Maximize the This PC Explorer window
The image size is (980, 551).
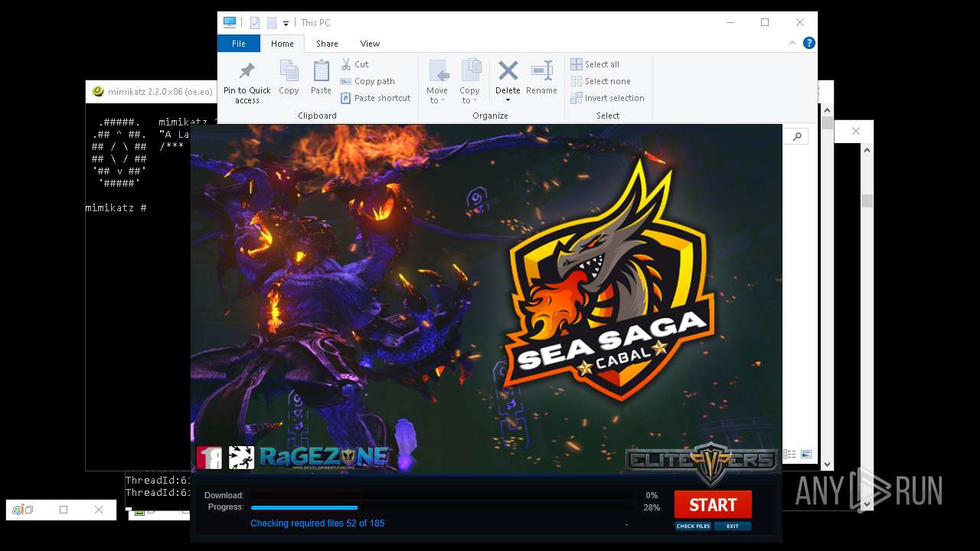tap(764, 23)
